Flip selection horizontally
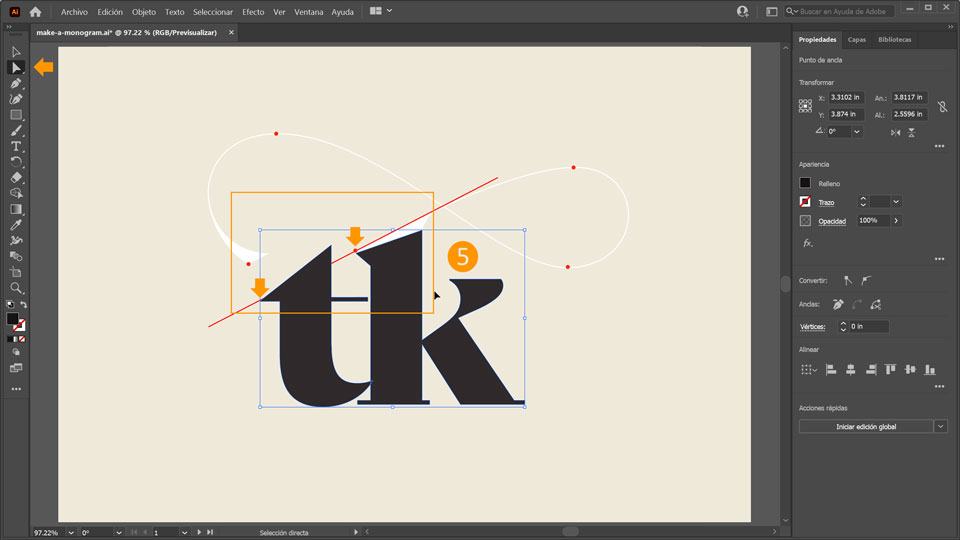Screen dimensions: 960x540 coord(896,132)
